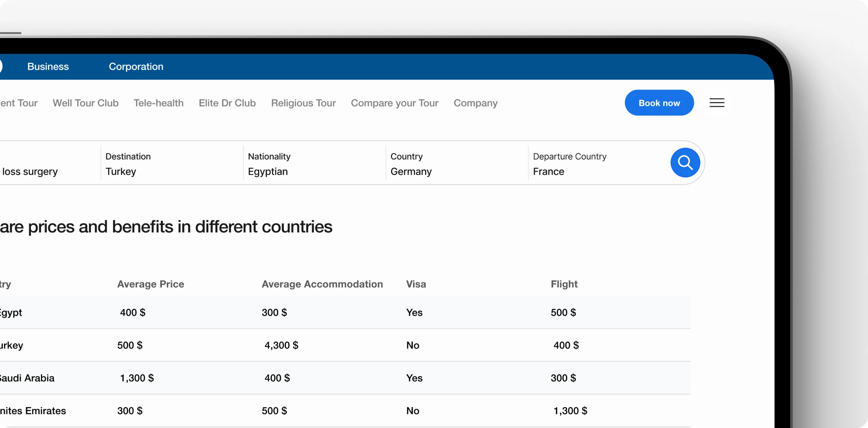Open the hamburger menu icon
Viewport: 868px width, 428px height.
[x=717, y=103]
